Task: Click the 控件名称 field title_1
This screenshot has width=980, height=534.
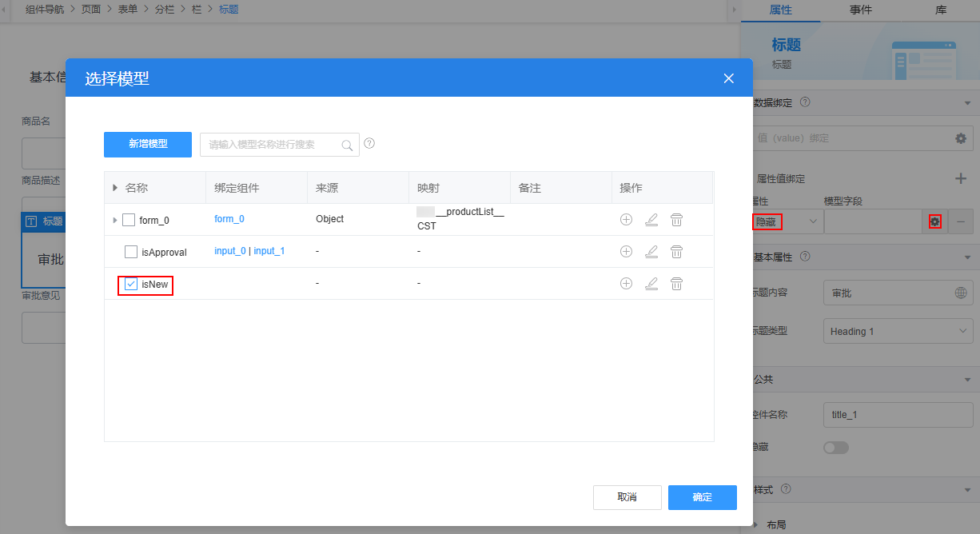Action: click(898, 415)
